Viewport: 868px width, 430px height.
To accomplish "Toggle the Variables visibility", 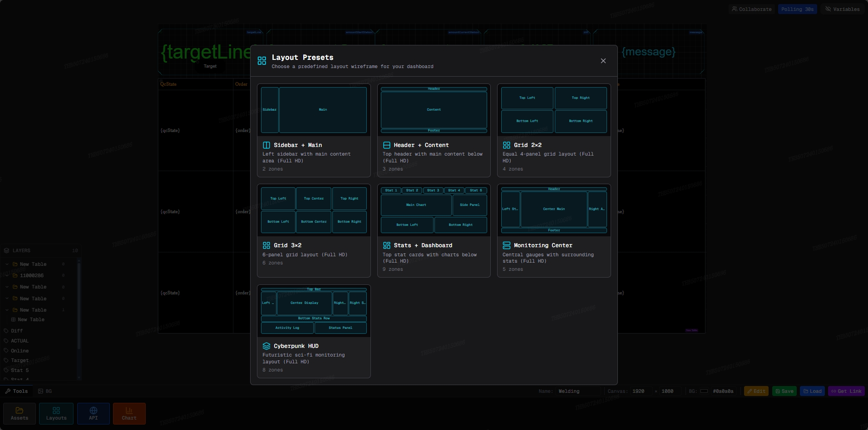I will click(x=842, y=9).
